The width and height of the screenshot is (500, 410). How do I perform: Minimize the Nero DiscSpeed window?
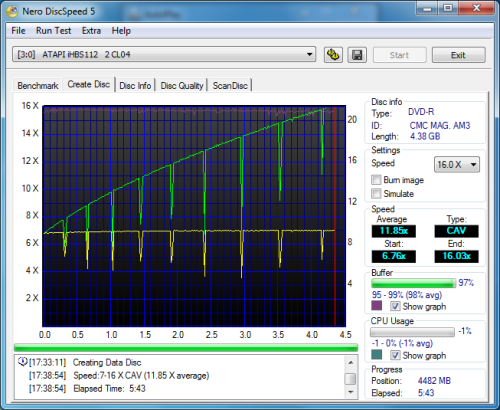[426, 8]
